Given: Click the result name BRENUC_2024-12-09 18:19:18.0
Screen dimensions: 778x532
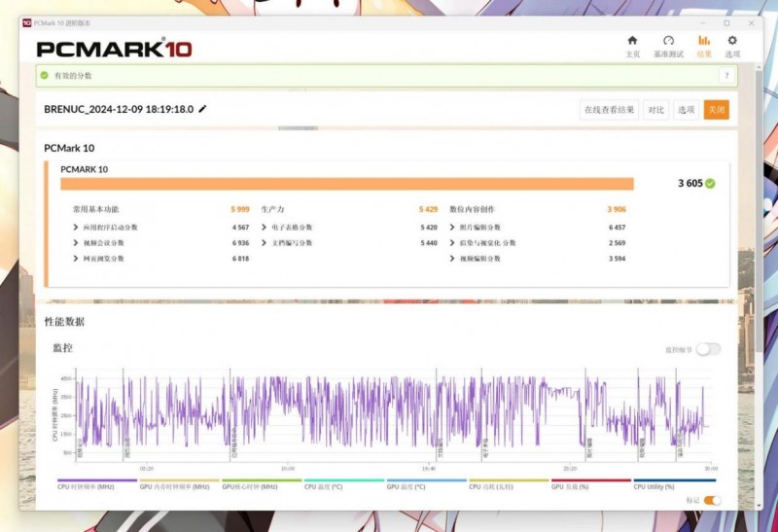Looking at the screenshot, I should pos(119,109).
